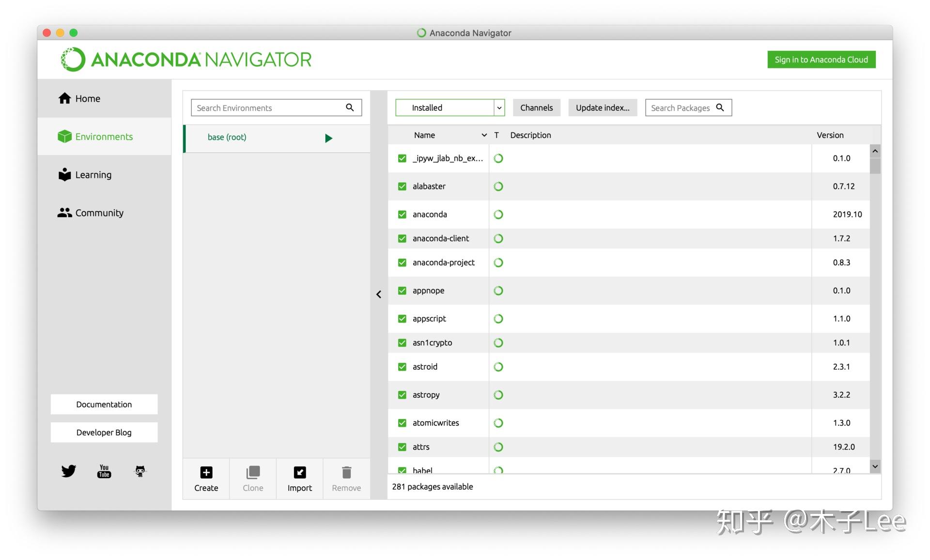Expand options for base (root) environment
Viewport: 930px width, 560px height.
tap(329, 138)
